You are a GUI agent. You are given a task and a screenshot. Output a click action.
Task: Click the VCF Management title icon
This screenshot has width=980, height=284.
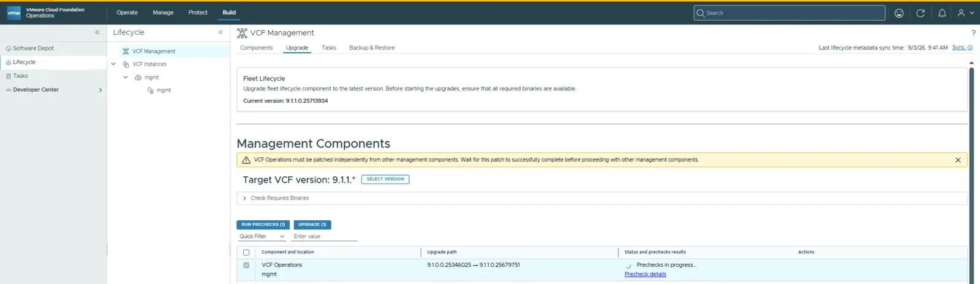tap(242, 33)
